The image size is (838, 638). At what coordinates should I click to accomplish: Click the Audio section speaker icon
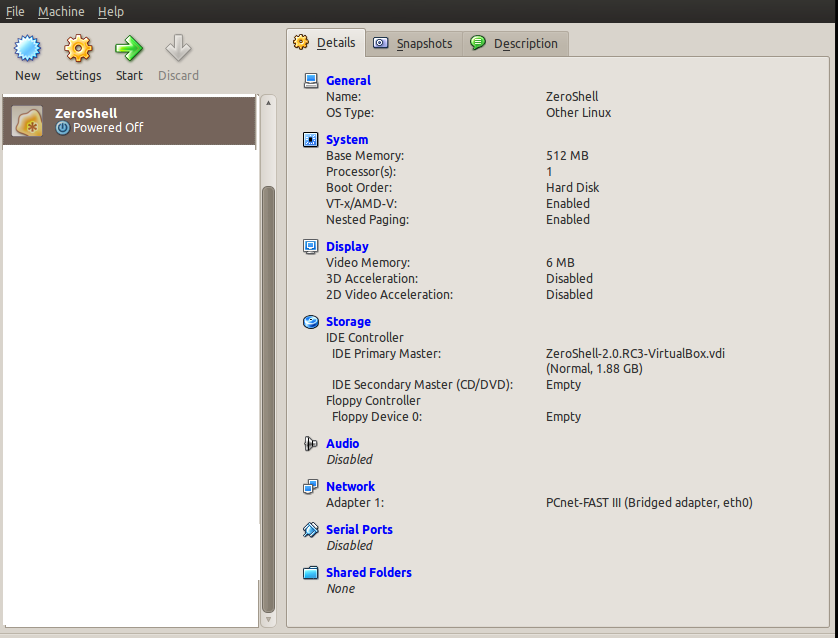(x=310, y=444)
